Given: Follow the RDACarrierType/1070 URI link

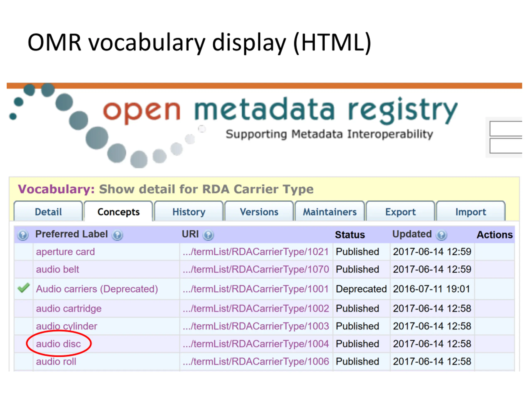Looking at the screenshot, I should pyautogui.click(x=256, y=269).
